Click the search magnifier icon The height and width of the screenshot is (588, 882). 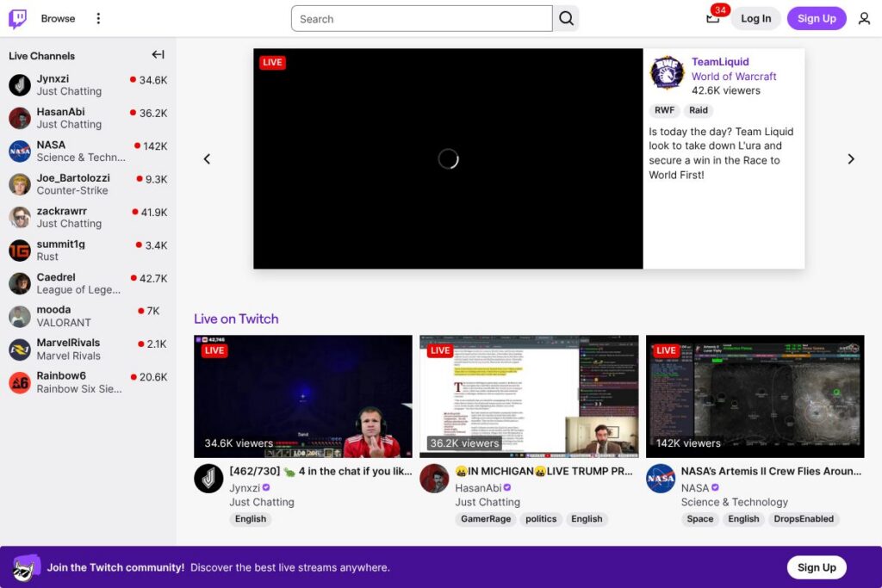[x=566, y=19]
